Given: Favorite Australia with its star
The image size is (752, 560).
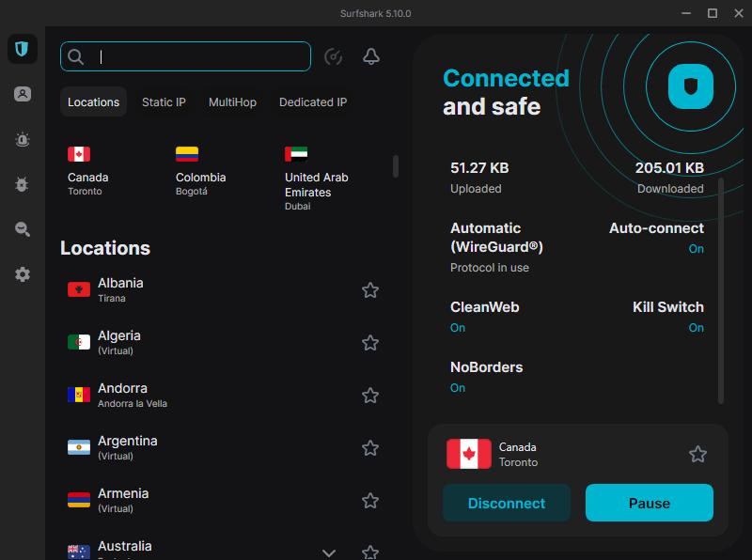Looking at the screenshot, I should [x=370, y=552].
